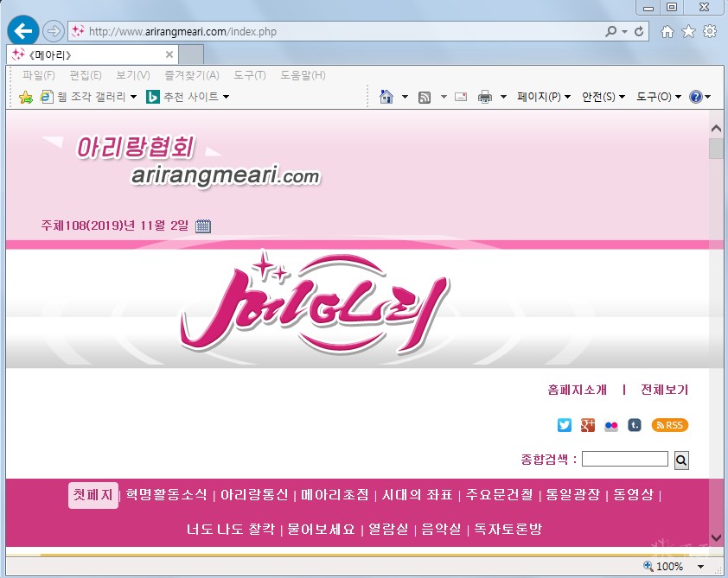Go to 시대의 좌표 section

(417, 494)
